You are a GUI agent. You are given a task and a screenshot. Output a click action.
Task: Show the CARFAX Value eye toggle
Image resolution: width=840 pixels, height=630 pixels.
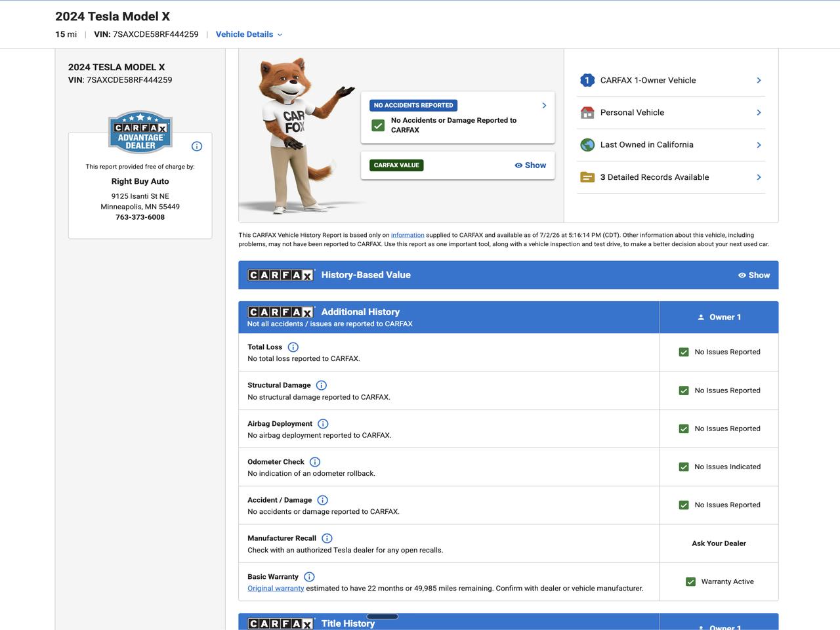point(530,165)
